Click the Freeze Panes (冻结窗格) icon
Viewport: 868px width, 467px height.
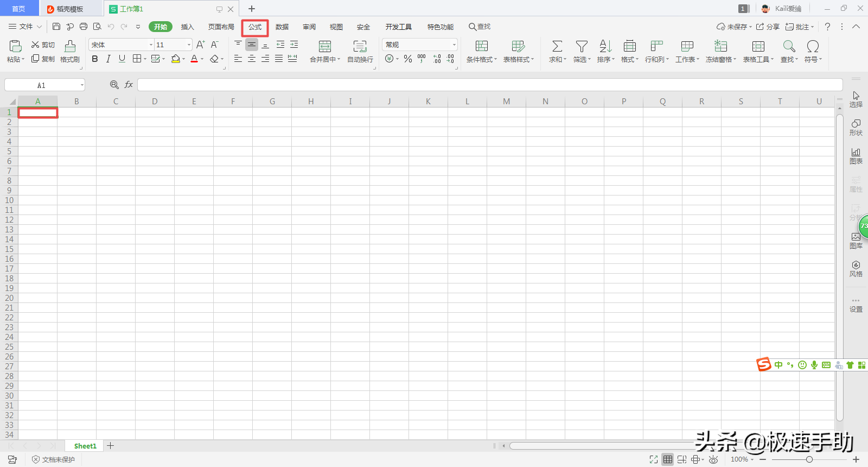[x=720, y=46]
